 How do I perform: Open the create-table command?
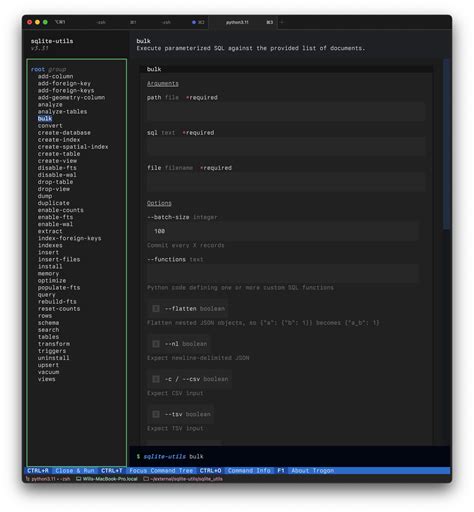59,154
